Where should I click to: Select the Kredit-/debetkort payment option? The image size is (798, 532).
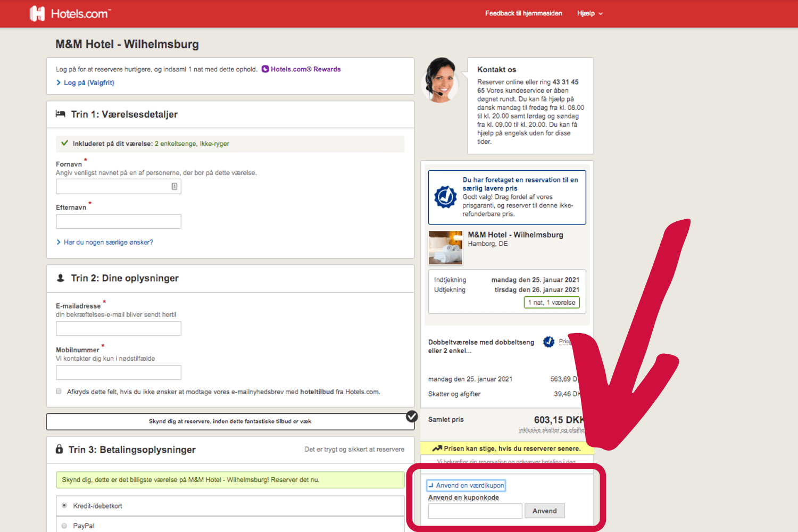[64, 505]
